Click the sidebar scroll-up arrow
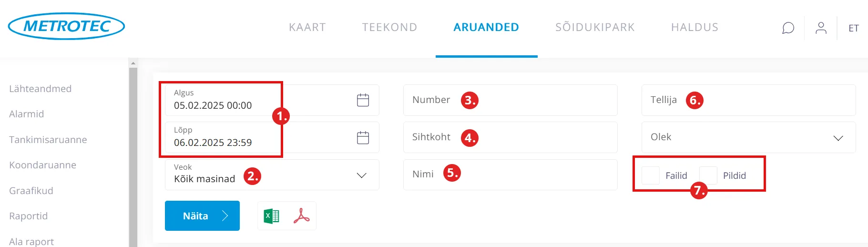This screenshot has height=247, width=868. pyautogui.click(x=133, y=63)
